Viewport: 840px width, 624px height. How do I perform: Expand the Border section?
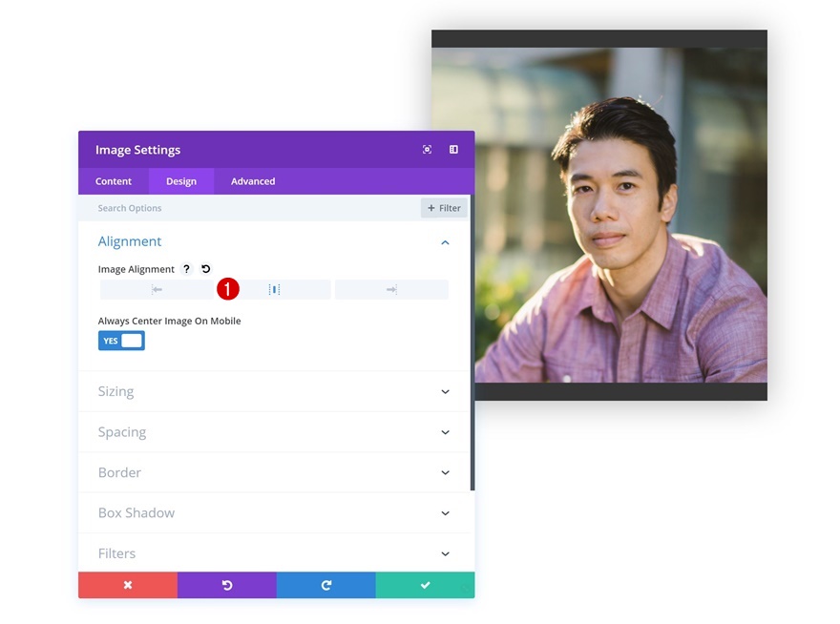point(274,472)
